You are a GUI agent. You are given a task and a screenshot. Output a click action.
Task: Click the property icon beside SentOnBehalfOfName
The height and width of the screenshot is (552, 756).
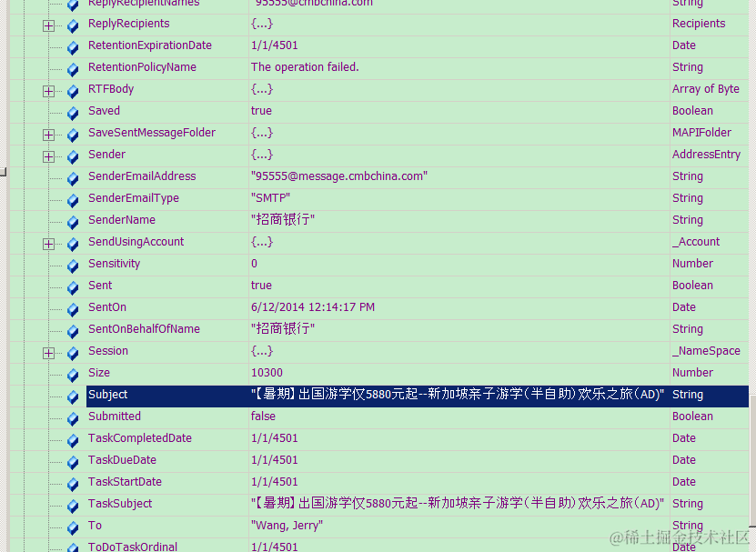coord(73,332)
